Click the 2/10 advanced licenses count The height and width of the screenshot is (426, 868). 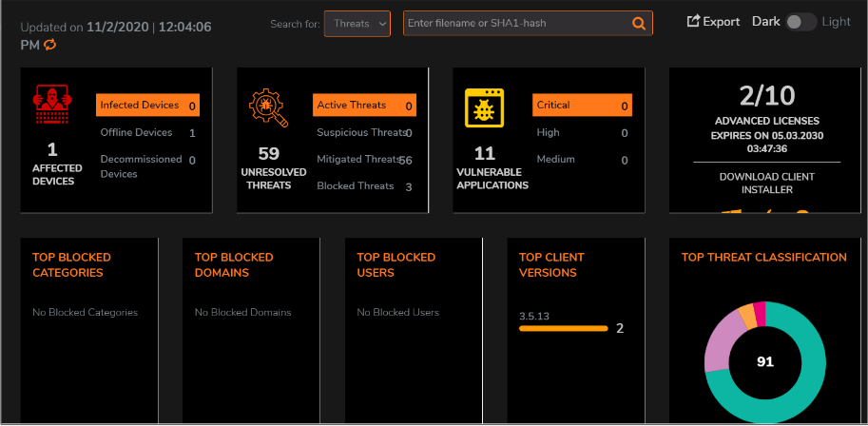(766, 96)
